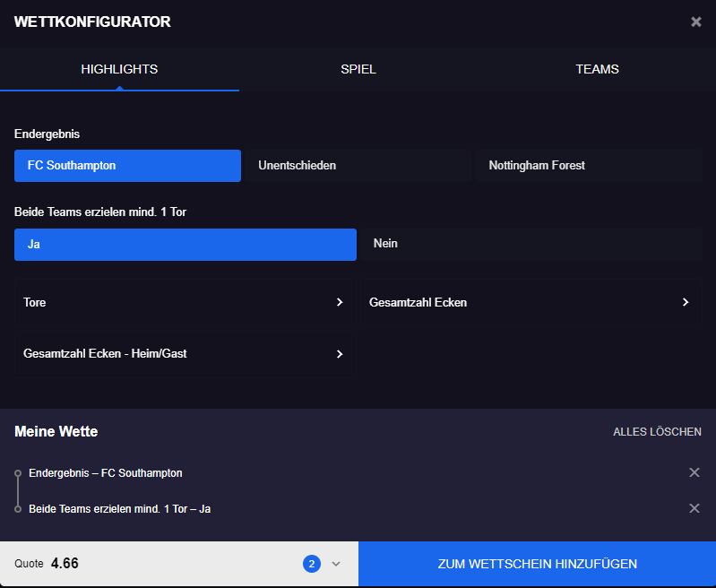Expand the Gesamtzahl Ecken market
716x588 pixels.
pyautogui.click(x=531, y=302)
